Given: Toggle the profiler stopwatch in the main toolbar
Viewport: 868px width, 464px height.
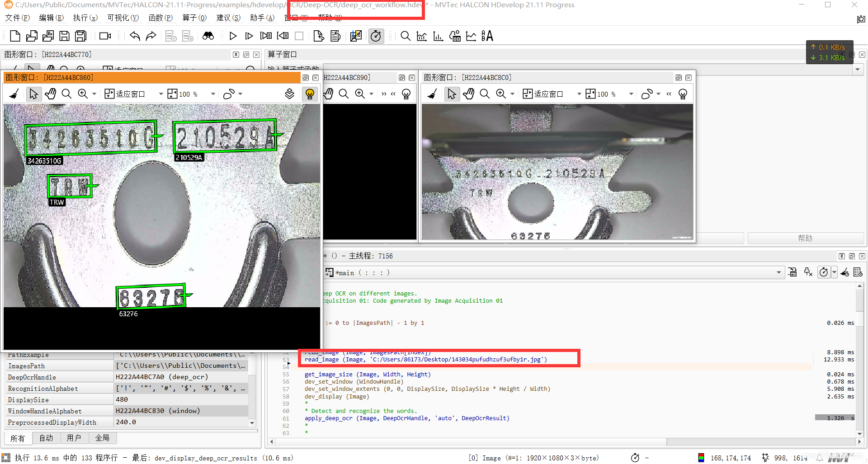Looking at the screenshot, I should click(376, 36).
